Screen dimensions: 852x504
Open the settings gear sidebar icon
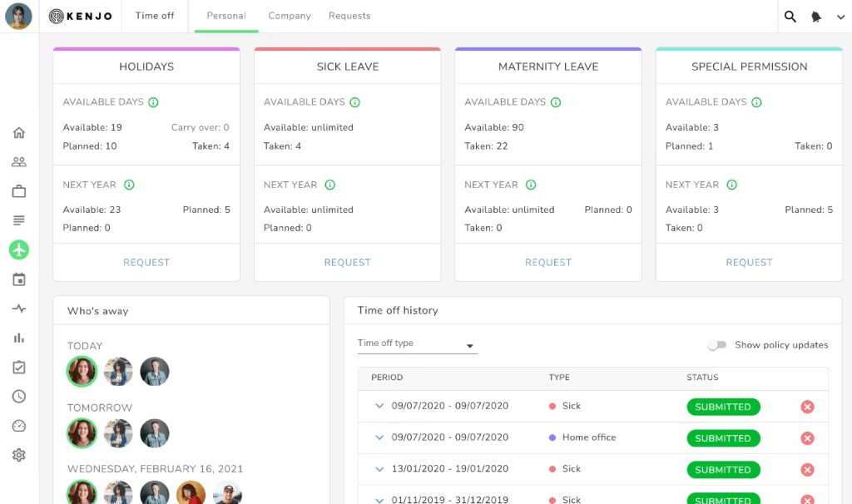click(x=19, y=455)
